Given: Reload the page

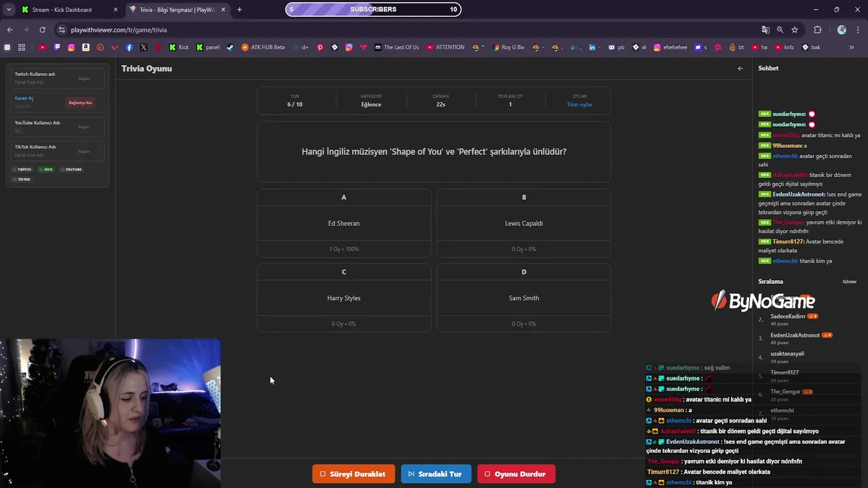Looking at the screenshot, I should click(x=42, y=30).
